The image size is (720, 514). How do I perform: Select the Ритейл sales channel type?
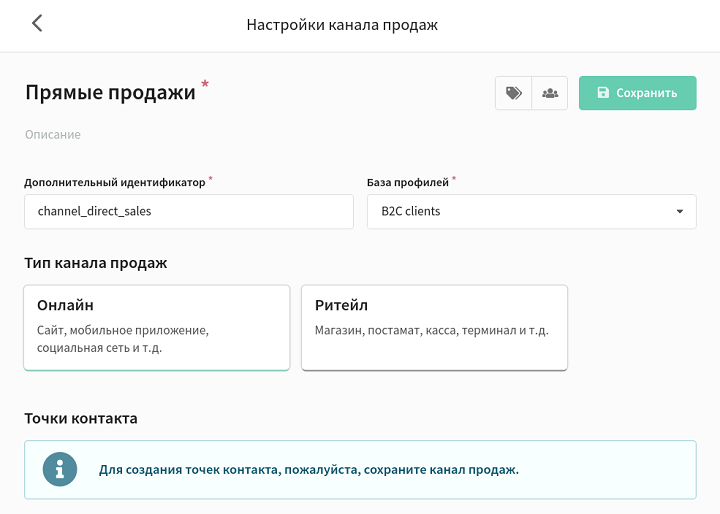coord(434,328)
